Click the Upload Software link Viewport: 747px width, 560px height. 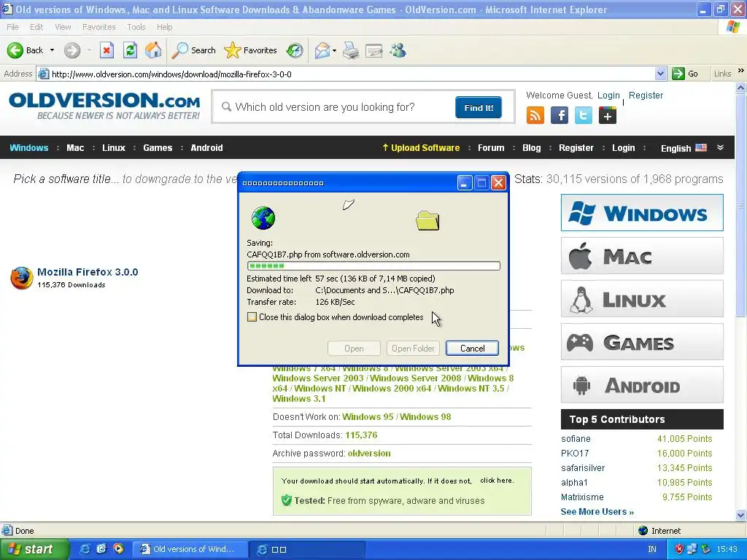pyautogui.click(x=421, y=147)
